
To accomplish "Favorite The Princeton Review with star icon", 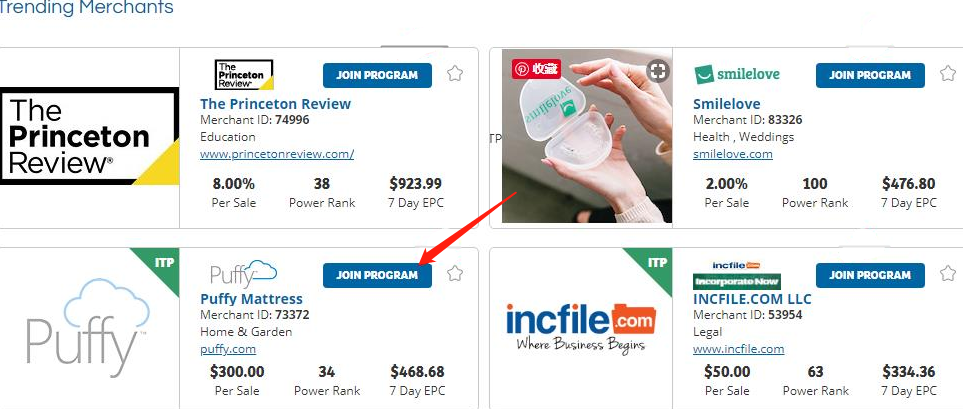I will tap(454, 74).
